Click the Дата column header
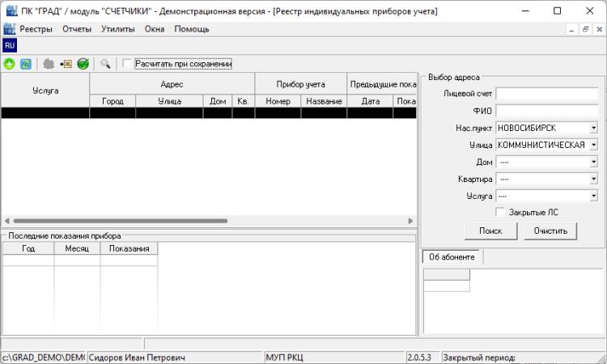 pos(371,101)
